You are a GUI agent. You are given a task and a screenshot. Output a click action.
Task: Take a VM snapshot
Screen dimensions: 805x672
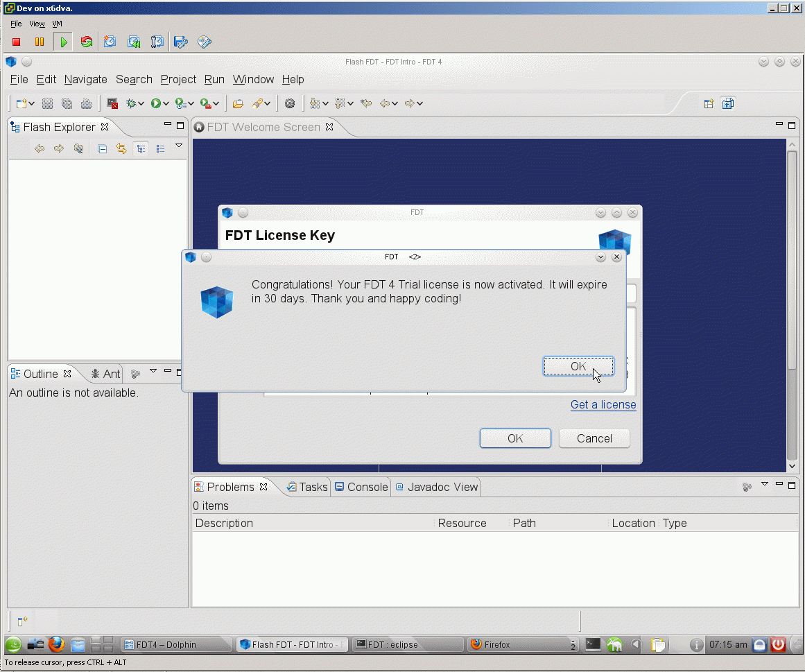pyautogui.click(x=110, y=42)
